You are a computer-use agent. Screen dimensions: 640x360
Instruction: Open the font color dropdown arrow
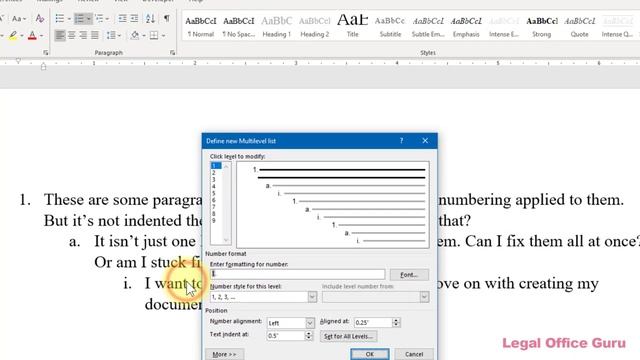pyautogui.click(x=41, y=36)
